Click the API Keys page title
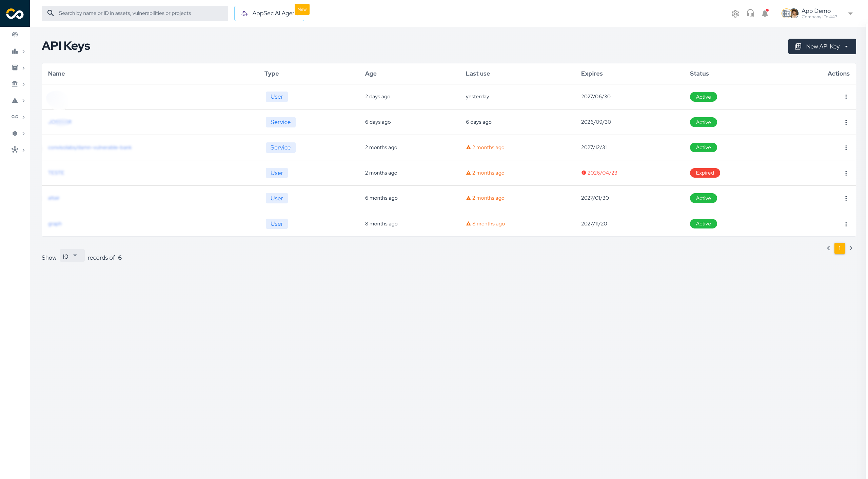Image resolution: width=868 pixels, height=479 pixels. (x=66, y=46)
